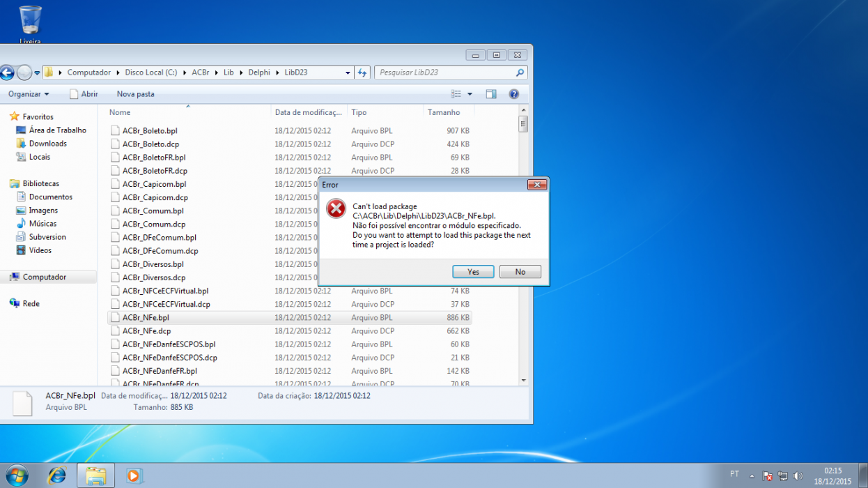Open the Explorer help icon

pos(514,94)
